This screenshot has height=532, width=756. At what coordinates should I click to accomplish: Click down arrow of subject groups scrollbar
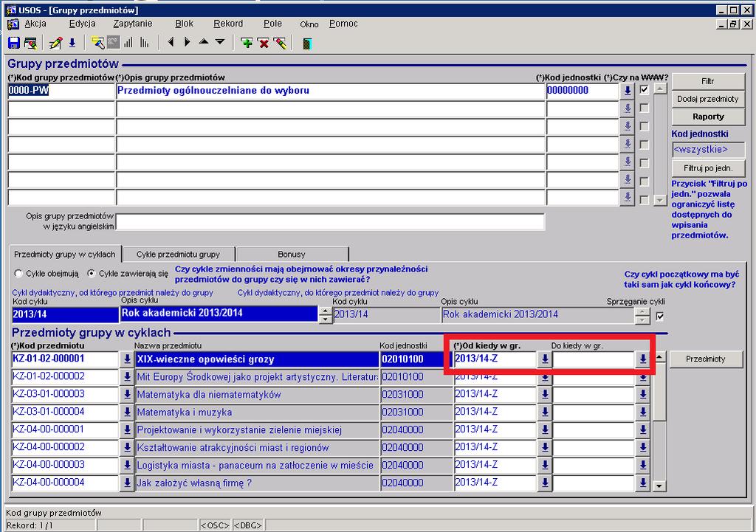660,199
